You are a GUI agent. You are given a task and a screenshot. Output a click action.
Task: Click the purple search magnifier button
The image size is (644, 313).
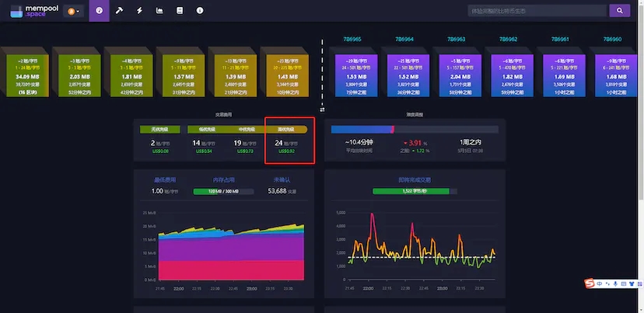click(x=619, y=11)
